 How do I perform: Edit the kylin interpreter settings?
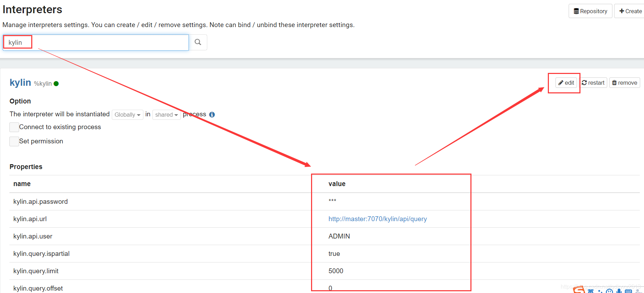point(566,83)
